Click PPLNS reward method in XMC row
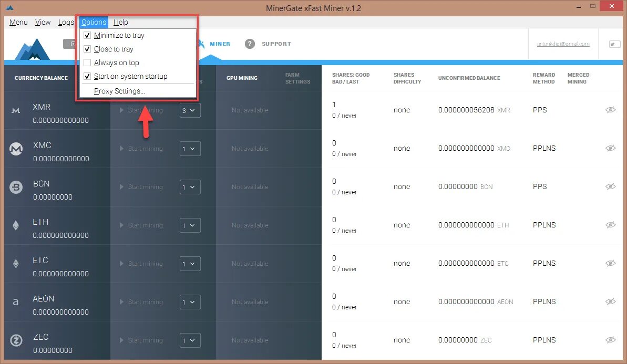 [544, 148]
